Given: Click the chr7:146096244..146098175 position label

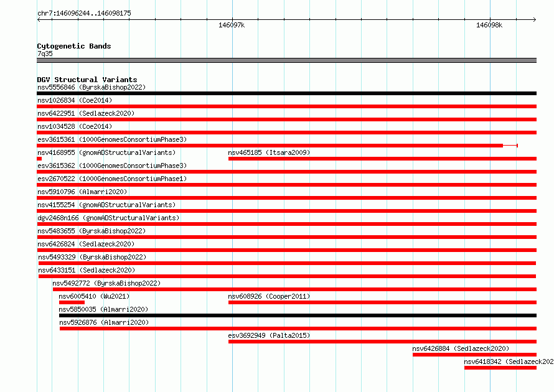Looking at the screenshot, I should [x=84, y=13].
